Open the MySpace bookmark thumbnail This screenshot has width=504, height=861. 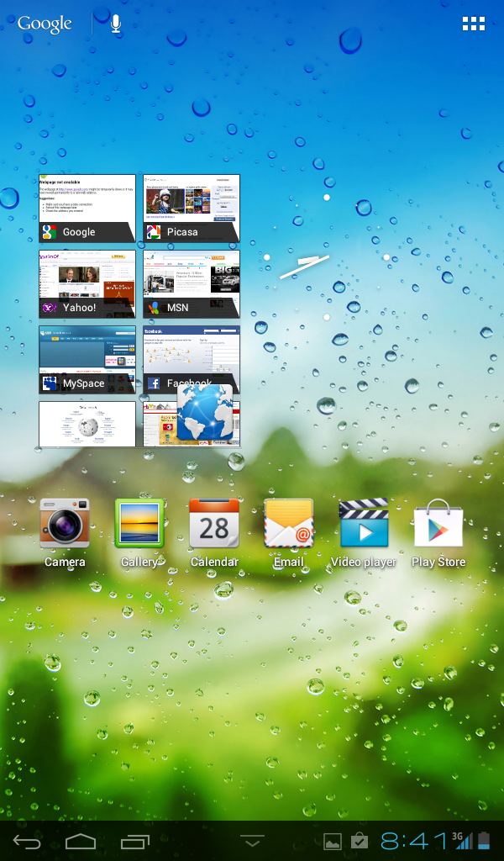coord(87,360)
